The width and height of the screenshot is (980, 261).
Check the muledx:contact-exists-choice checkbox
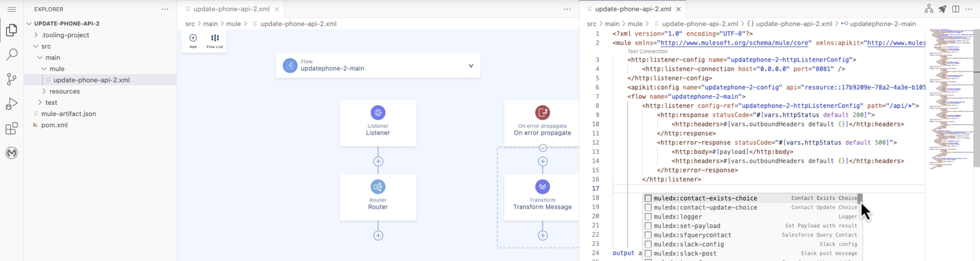click(648, 198)
